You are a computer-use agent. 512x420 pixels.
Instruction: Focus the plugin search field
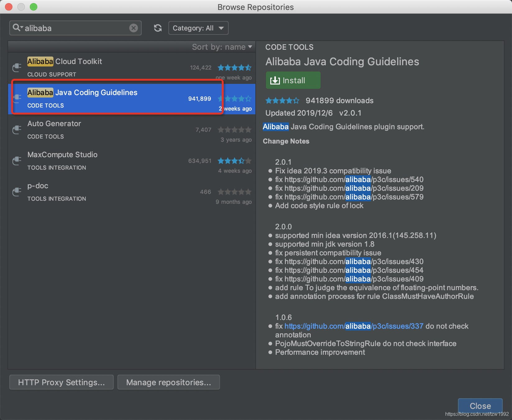pyautogui.click(x=75, y=28)
